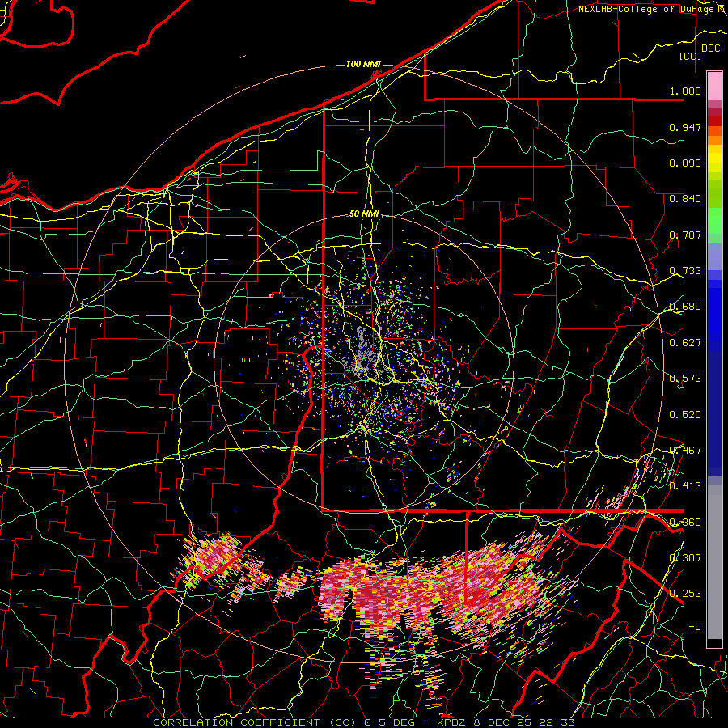Click the DCC label above the color scale

click(x=710, y=49)
